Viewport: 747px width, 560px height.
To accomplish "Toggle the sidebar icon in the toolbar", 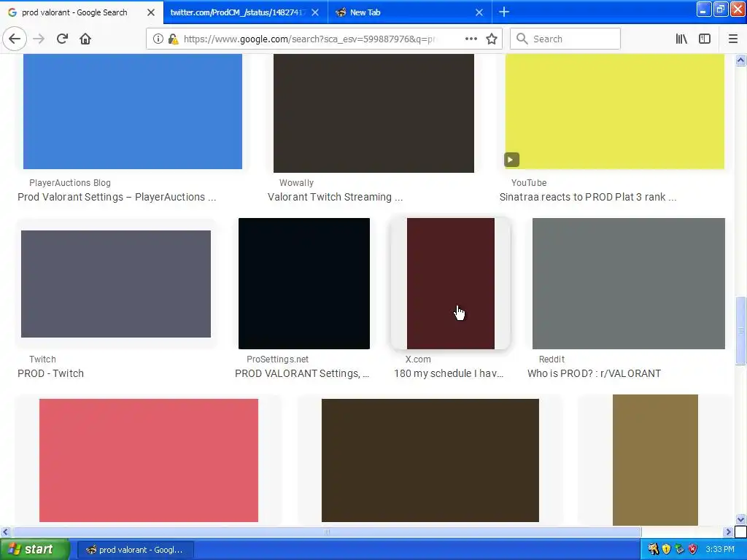I will point(705,39).
